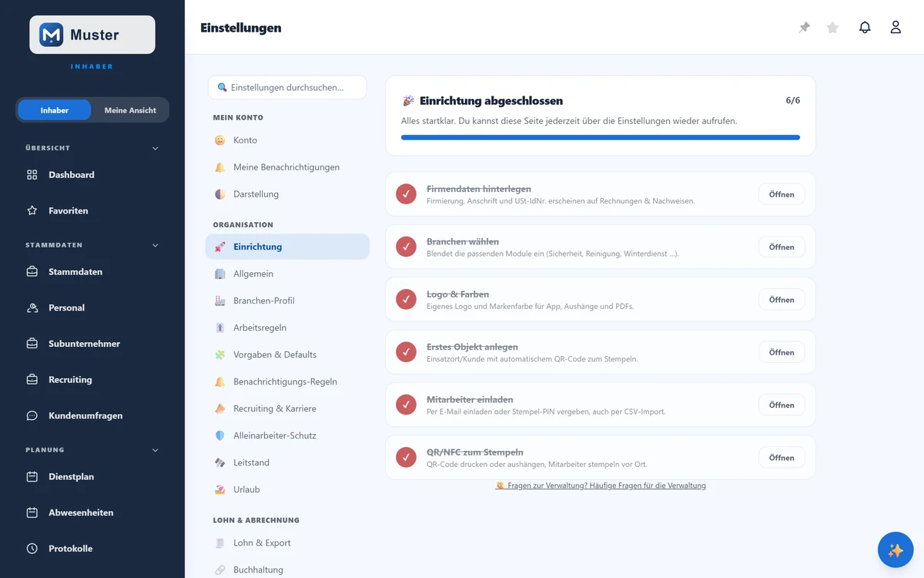The width and height of the screenshot is (924, 578).
Task: Click the Abwesenheiten calendar icon
Action: click(x=32, y=512)
